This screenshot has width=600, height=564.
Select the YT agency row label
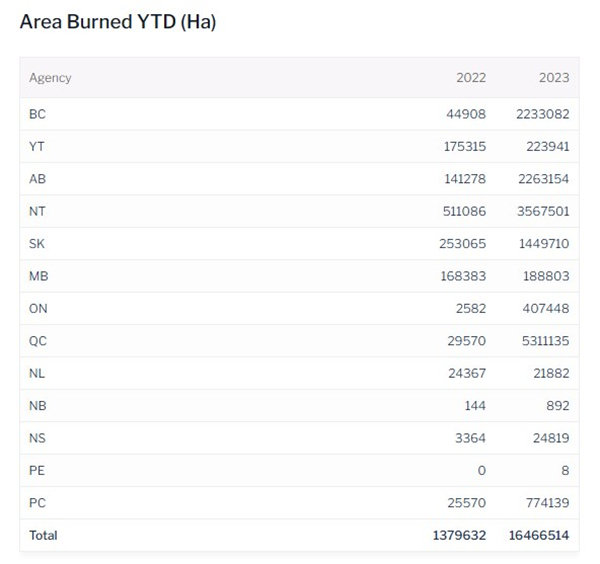pos(37,147)
